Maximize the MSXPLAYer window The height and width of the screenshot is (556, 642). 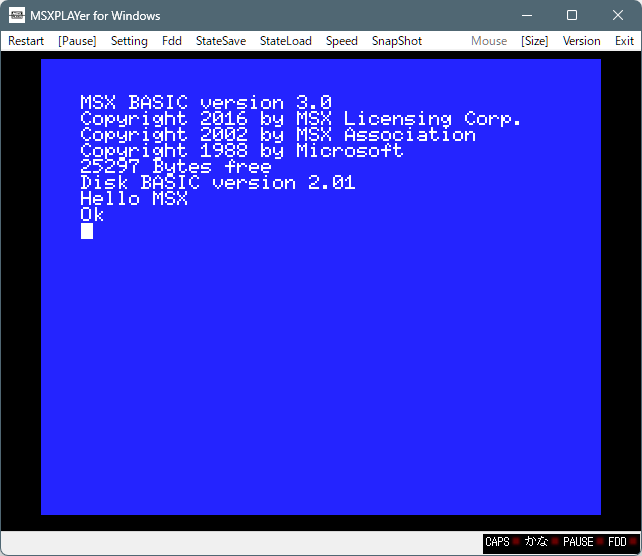click(572, 16)
